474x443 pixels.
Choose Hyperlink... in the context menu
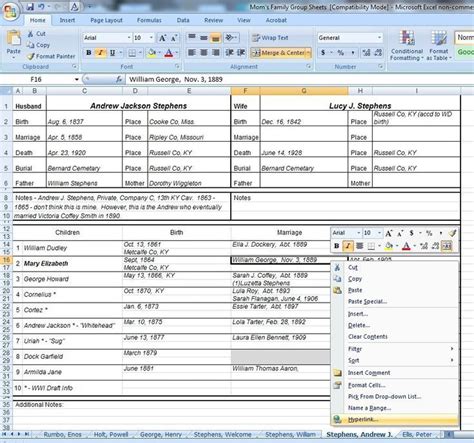(x=395, y=420)
